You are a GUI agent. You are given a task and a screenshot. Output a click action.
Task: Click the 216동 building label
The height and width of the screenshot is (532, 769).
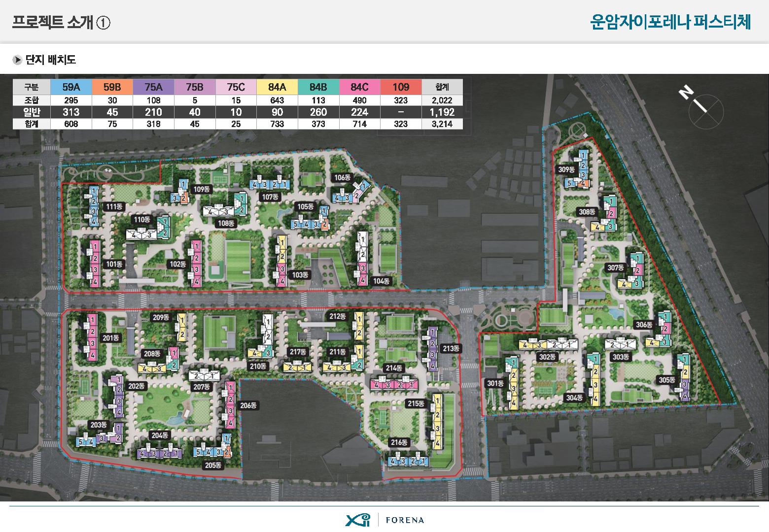click(399, 442)
